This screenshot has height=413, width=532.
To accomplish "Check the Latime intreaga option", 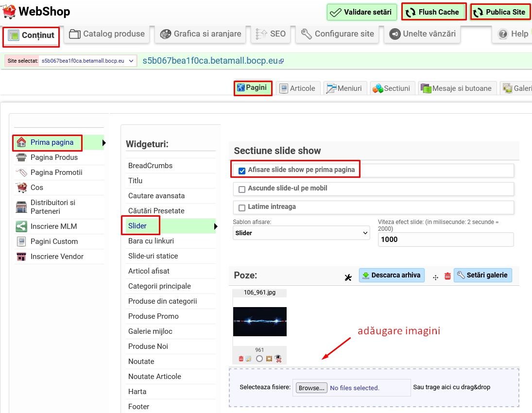I will 242,207.
